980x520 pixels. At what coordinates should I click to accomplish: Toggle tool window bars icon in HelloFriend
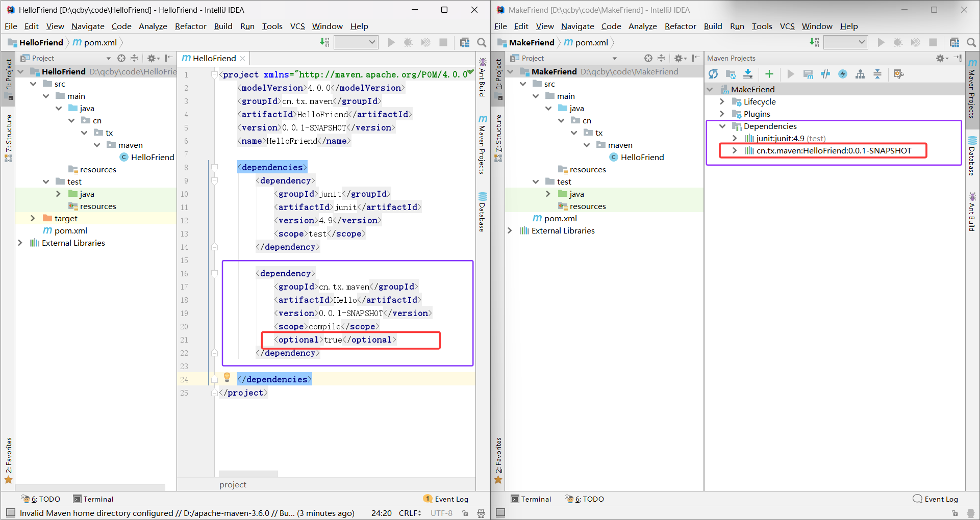click(10, 513)
